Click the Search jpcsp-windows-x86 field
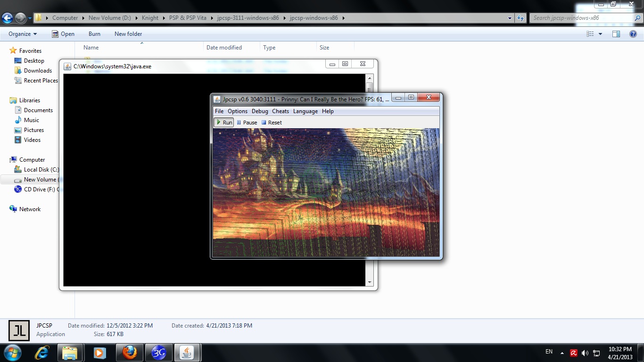644x362 pixels. (582, 18)
